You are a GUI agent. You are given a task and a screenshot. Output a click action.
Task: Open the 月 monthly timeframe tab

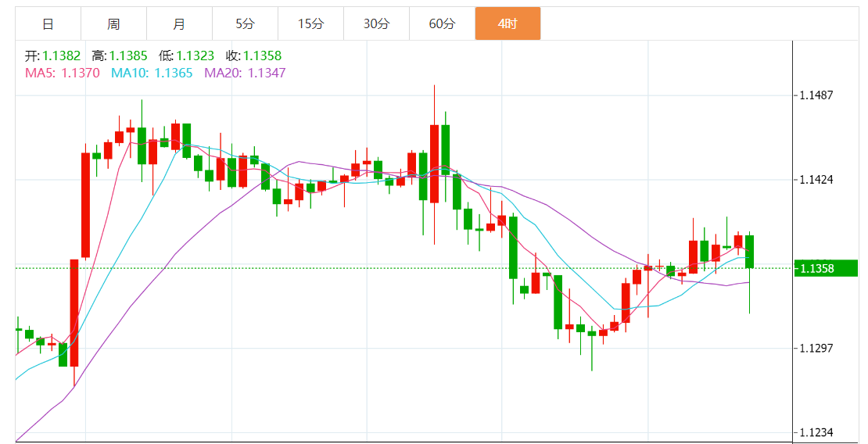(x=179, y=23)
